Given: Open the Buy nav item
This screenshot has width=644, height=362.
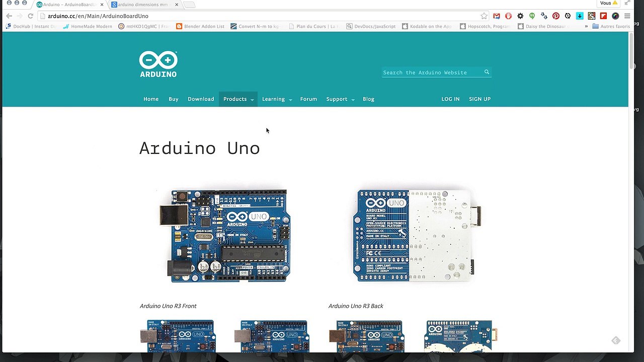Looking at the screenshot, I should click(174, 99).
